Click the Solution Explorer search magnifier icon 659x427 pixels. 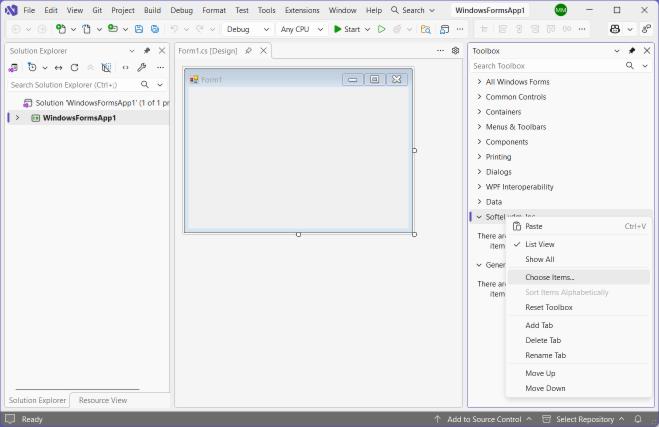tap(145, 84)
